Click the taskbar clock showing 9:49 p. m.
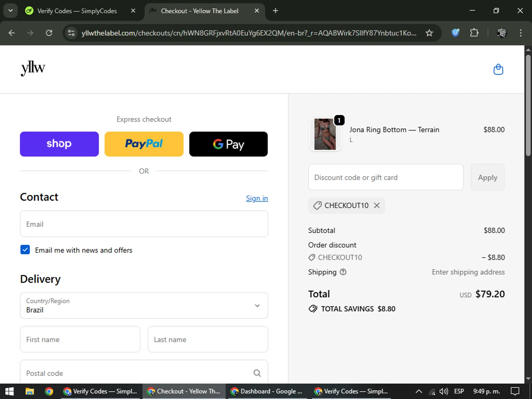The image size is (532, 399). [487, 391]
